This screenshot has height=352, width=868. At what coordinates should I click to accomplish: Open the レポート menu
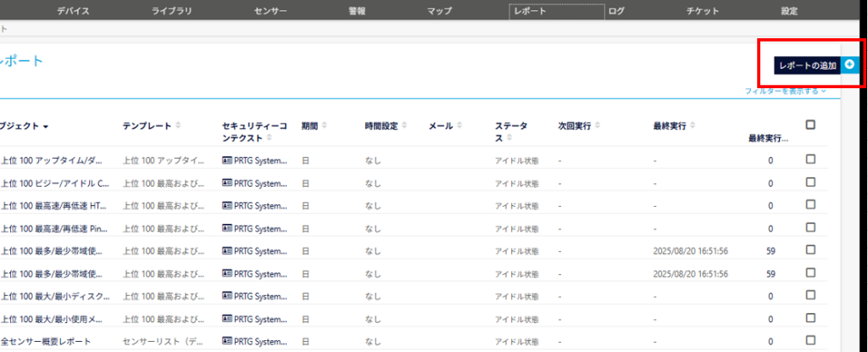[x=556, y=11]
